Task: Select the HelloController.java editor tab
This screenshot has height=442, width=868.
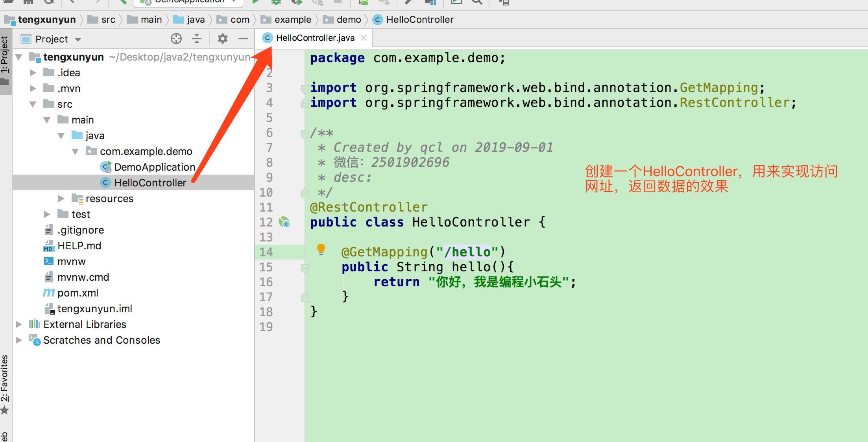Action: (315, 38)
